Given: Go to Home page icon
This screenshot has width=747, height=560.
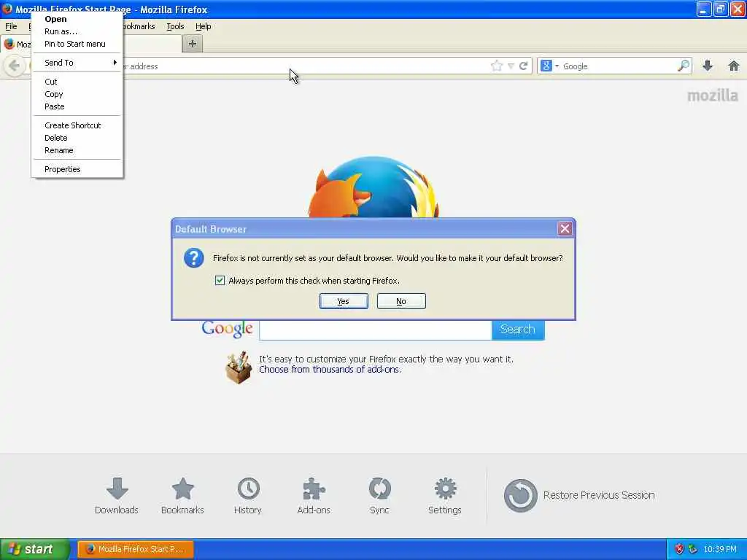Looking at the screenshot, I should 734,66.
